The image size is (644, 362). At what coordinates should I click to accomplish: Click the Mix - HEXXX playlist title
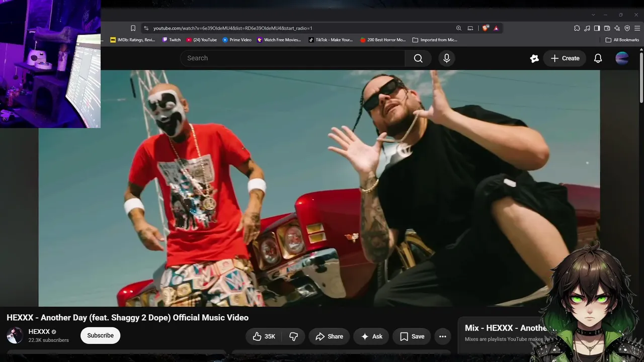[x=506, y=328]
